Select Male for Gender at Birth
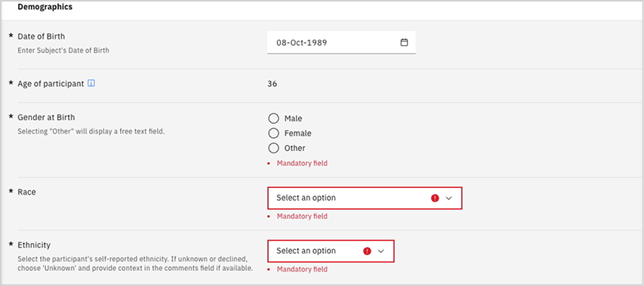The image size is (644, 286). tap(273, 118)
